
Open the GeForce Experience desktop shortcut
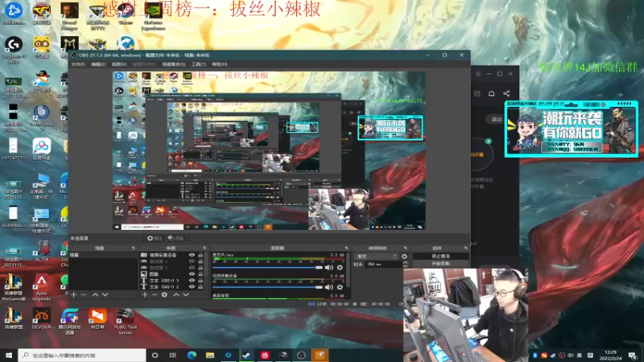point(153,16)
